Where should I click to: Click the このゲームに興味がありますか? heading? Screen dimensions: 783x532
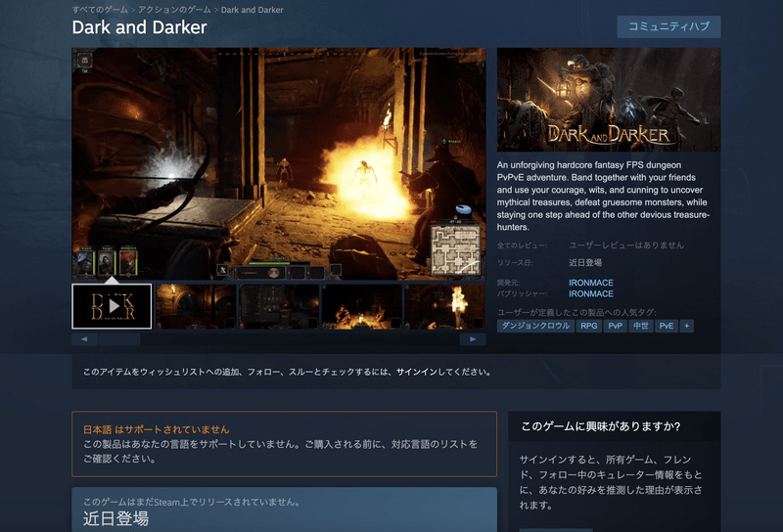[x=601, y=426]
